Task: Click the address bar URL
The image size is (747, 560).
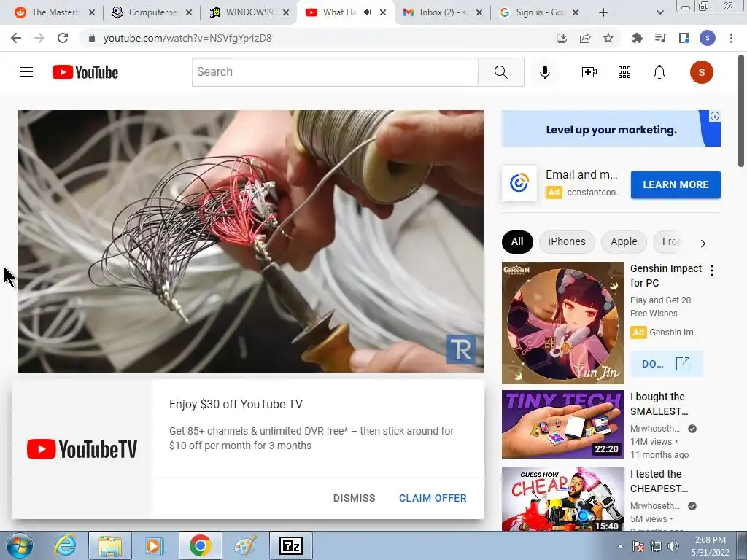Action: point(187,38)
